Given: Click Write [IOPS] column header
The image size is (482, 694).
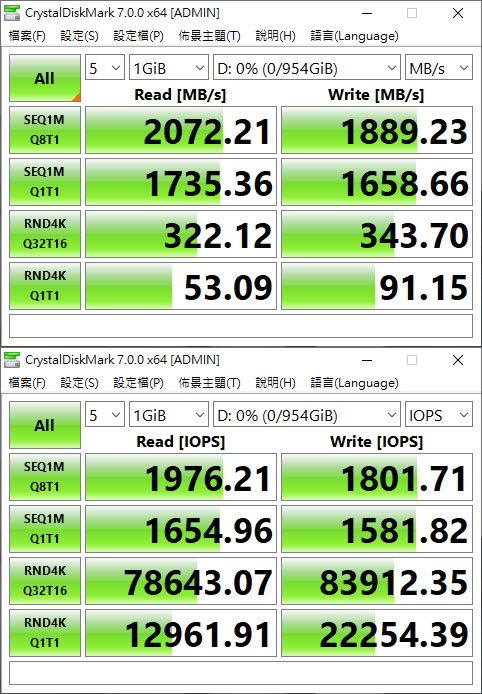Looking at the screenshot, I should pos(377,441).
